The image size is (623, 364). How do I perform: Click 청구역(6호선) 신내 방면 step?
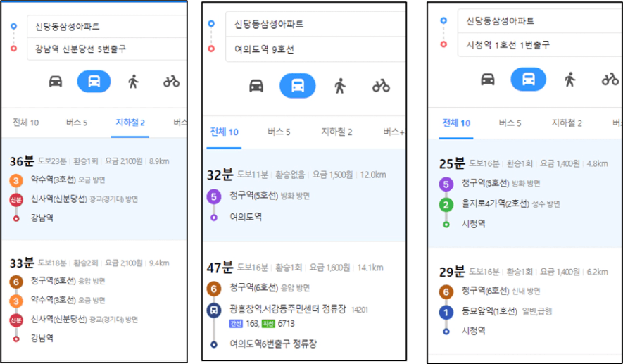(501, 291)
